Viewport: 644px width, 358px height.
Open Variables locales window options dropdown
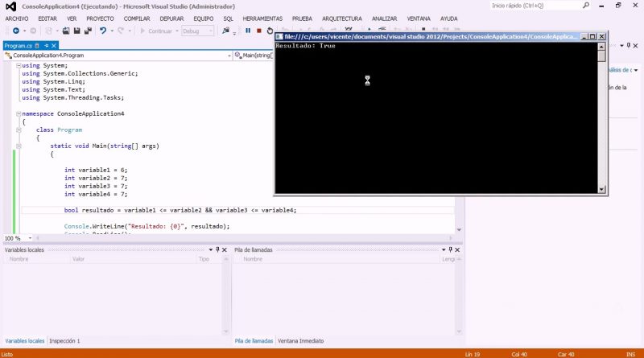[x=211, y=249]
